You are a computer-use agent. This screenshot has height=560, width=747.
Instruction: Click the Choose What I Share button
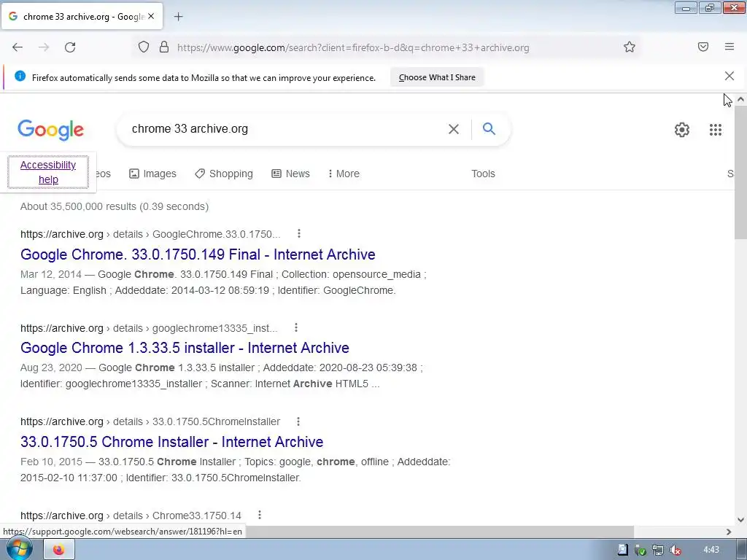pyautogui.click(x=437, y=77)
